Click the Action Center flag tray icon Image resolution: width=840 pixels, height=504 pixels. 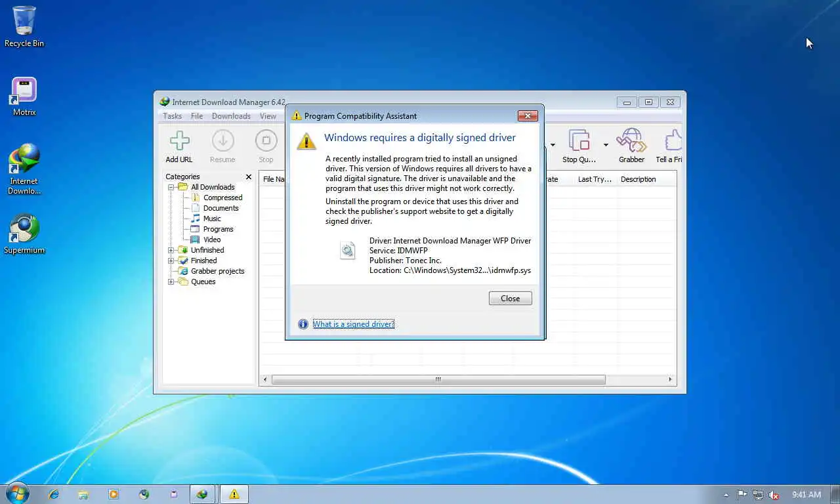click(742, 495)
